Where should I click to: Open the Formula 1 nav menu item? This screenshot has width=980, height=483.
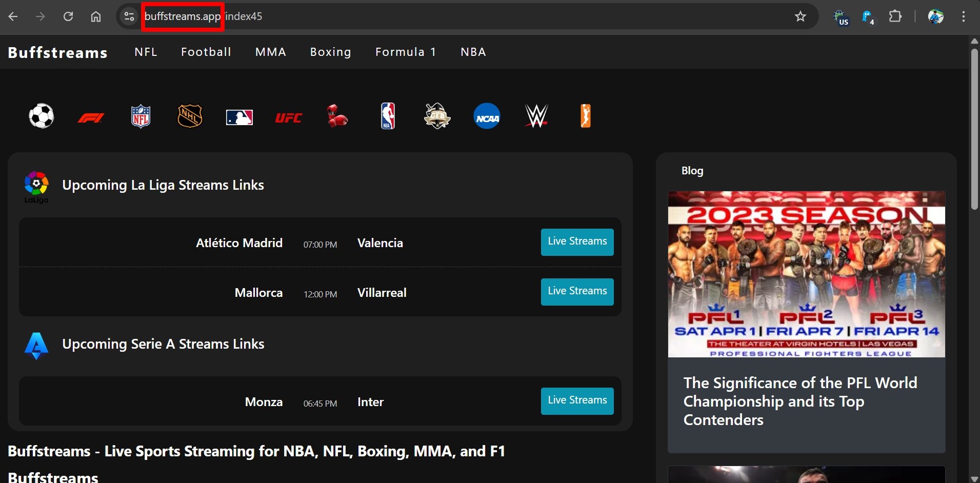coord(406,52)
